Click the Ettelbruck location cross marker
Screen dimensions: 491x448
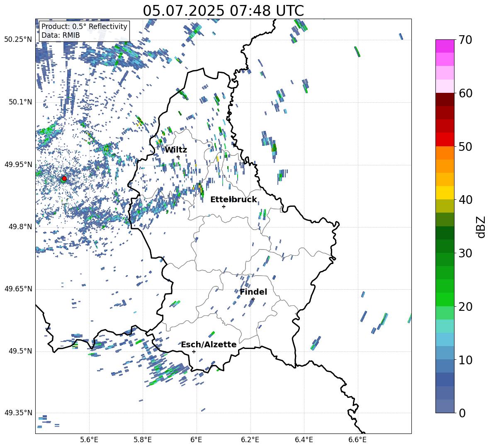tap(224, 206)
